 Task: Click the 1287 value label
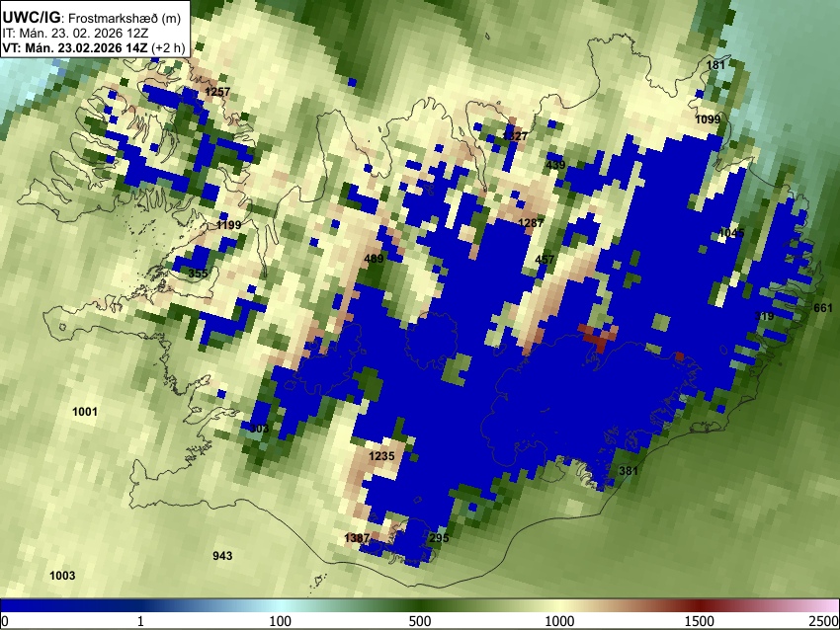coord(531,222)
